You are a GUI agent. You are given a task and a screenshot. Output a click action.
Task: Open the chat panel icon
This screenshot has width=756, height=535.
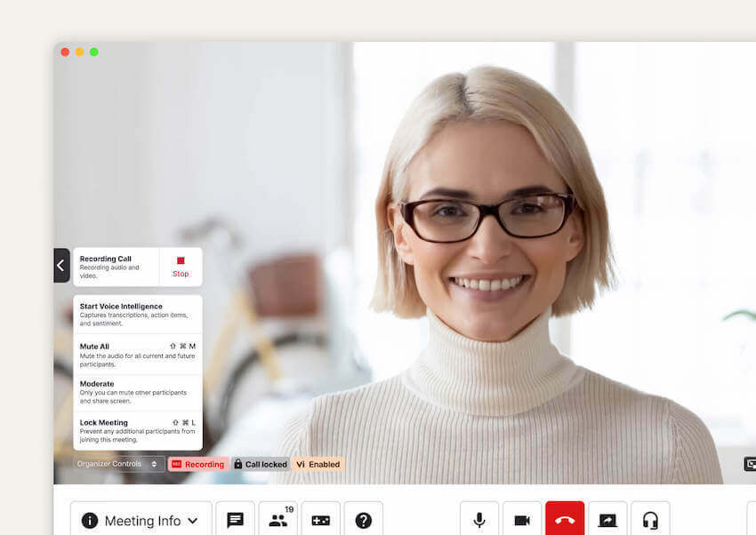pos(235,520)
